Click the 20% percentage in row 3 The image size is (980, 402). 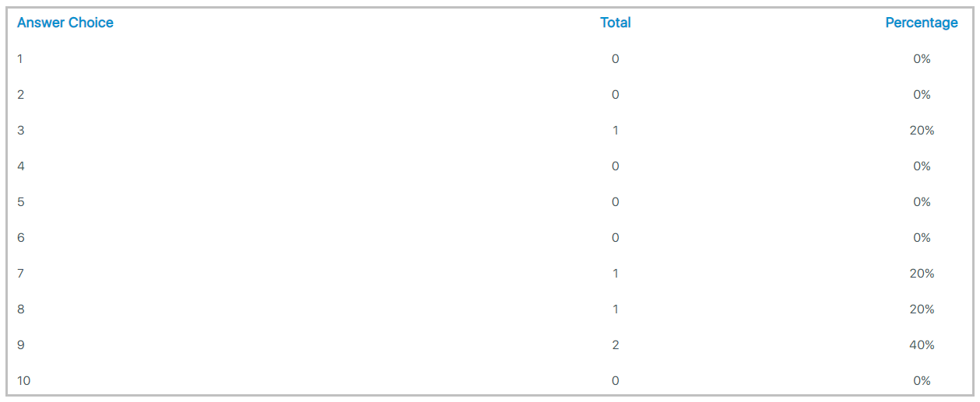click(922, 130)
